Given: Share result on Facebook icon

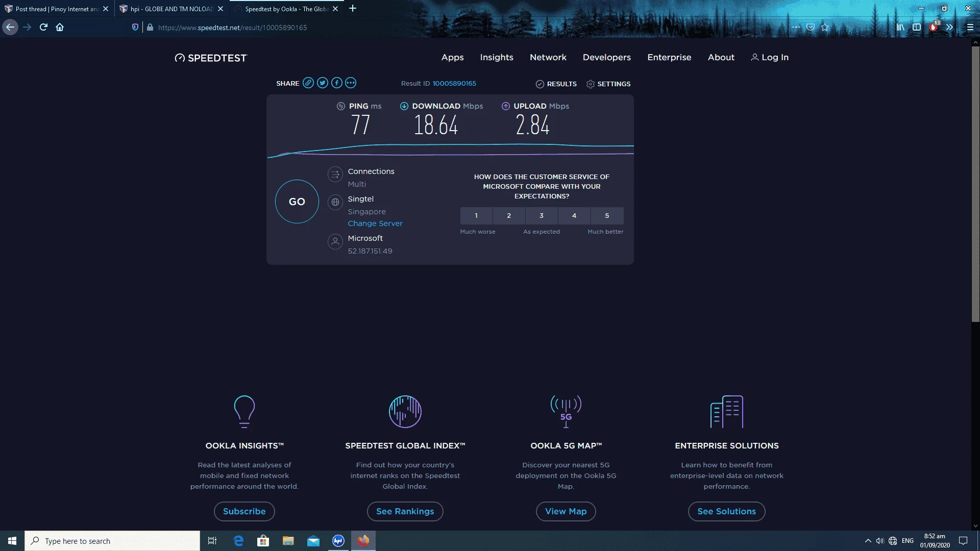Looking at the screenshot, I should (x=337, y=83).
